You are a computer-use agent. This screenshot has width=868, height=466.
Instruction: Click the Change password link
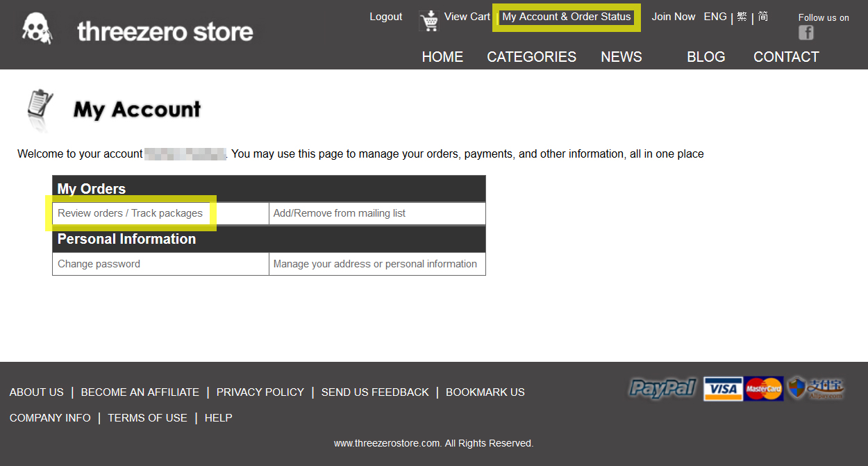(99, 264)
